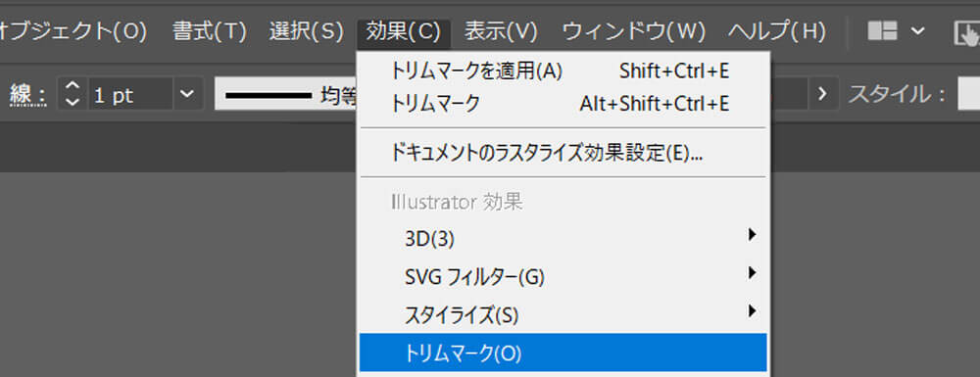Open the stroke weight dropdown arrow

point(187,94)
